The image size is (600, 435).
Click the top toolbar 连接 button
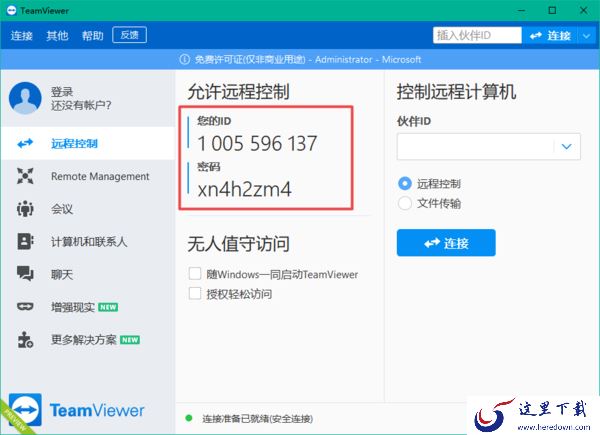[550, 36]
